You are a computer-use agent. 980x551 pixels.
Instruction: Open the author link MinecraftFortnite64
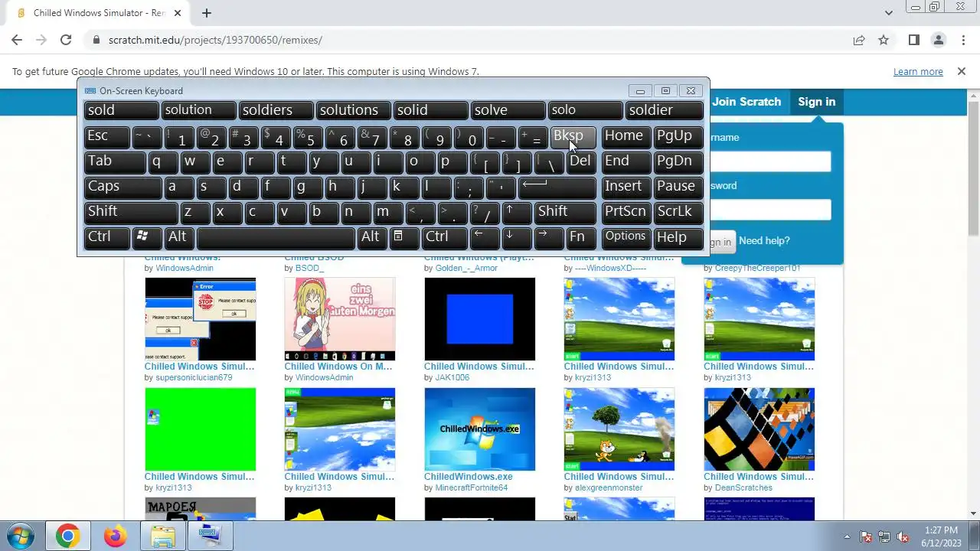[471, 487]
